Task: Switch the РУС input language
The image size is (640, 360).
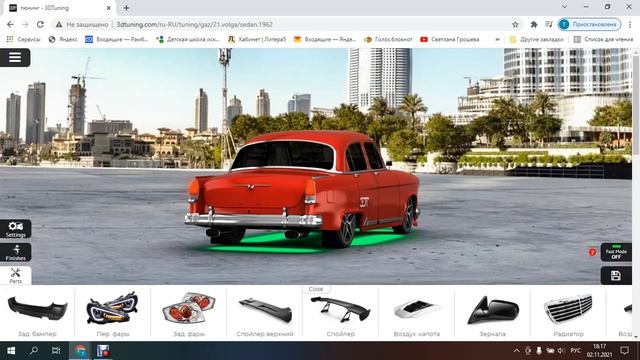Action: tap(576, 351)
